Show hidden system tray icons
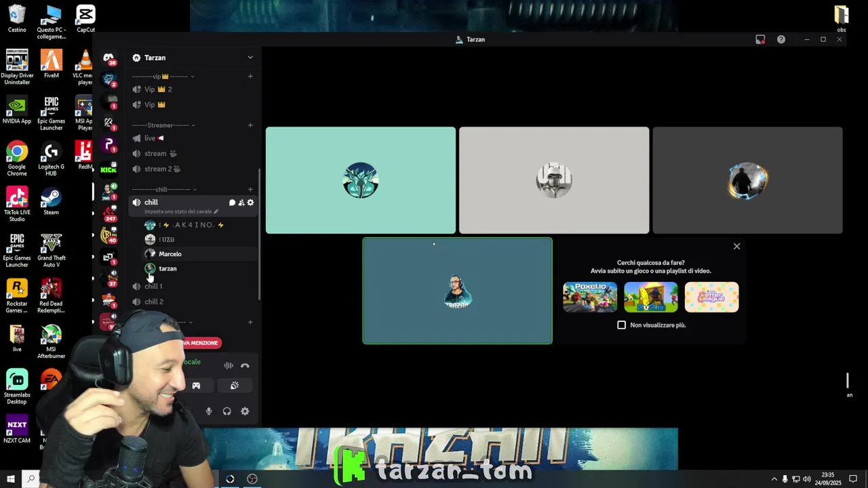The height and width of the screenshot is (488, 868). [x=774, y=479]
